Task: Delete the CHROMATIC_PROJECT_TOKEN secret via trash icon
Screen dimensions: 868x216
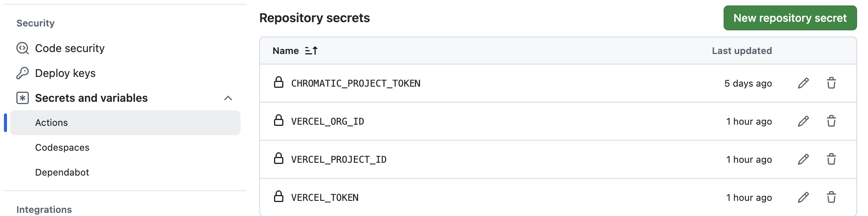Action: pos(831,83)
